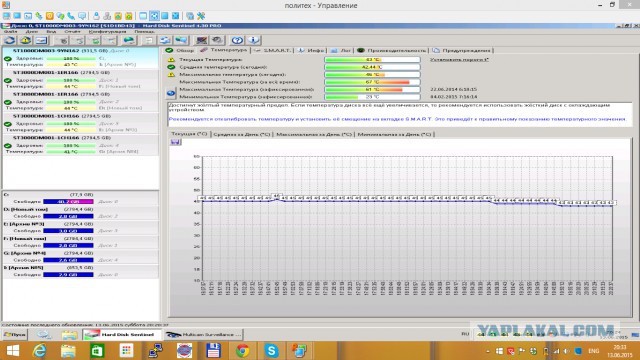
Task: Switch to the Лог tab
Action: click(341, 50)
